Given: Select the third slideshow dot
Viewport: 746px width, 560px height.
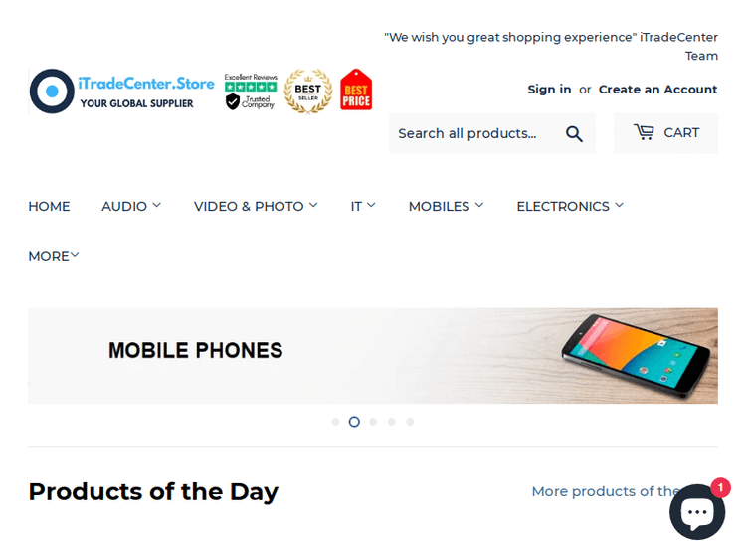Looking at the screenshot, I should [373, 422].
